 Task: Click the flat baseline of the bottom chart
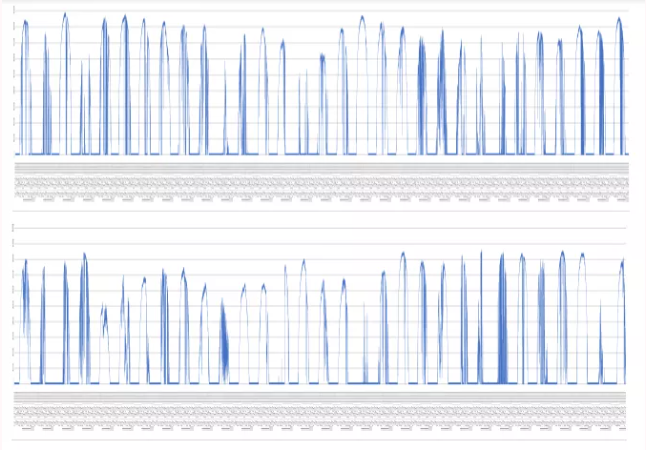pyautogui.click(x=300, y=383)
